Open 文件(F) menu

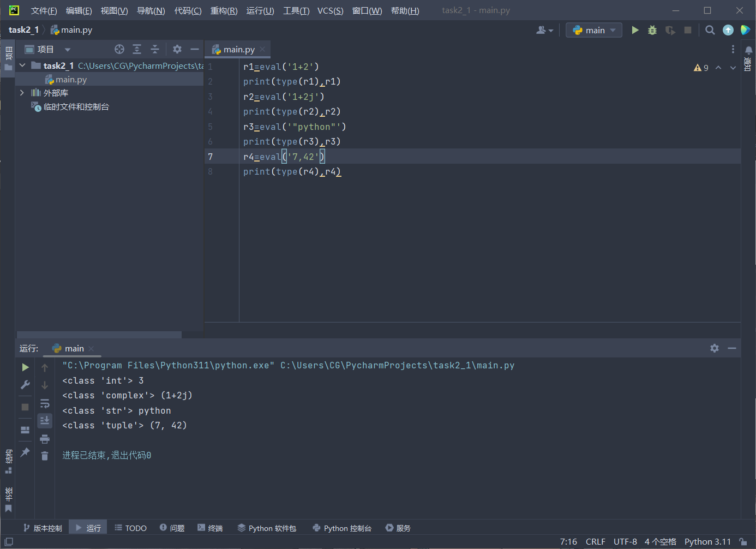44,10
